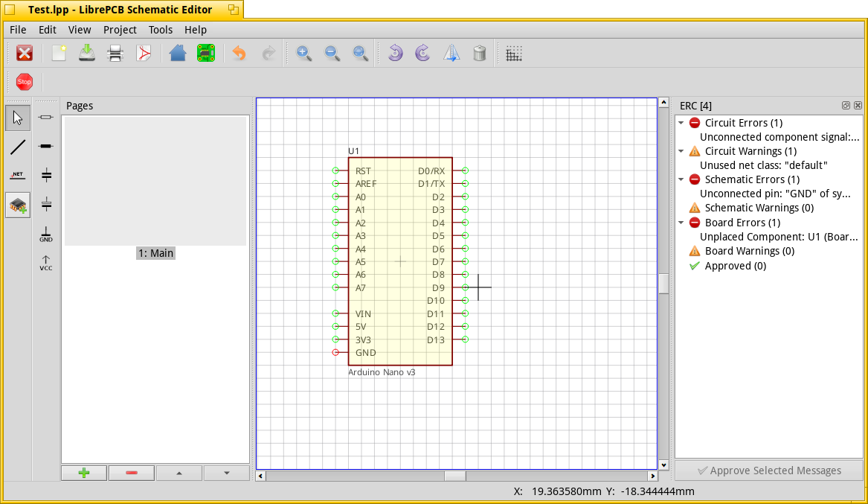Open the Control Panel home icon
The image size is (868, 504).
(x=178, y=53)
